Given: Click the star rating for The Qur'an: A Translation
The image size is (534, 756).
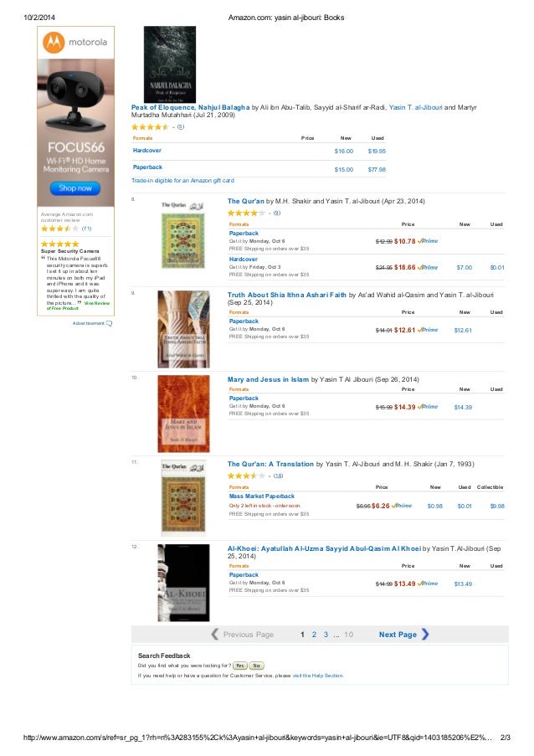Looking at the screenshot, I should click(x=246, y=476).
